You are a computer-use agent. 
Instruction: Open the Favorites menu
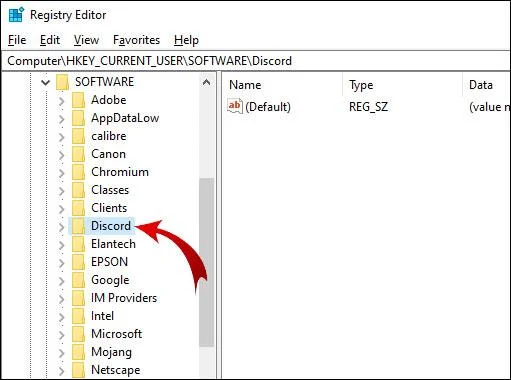coord(136,40)
